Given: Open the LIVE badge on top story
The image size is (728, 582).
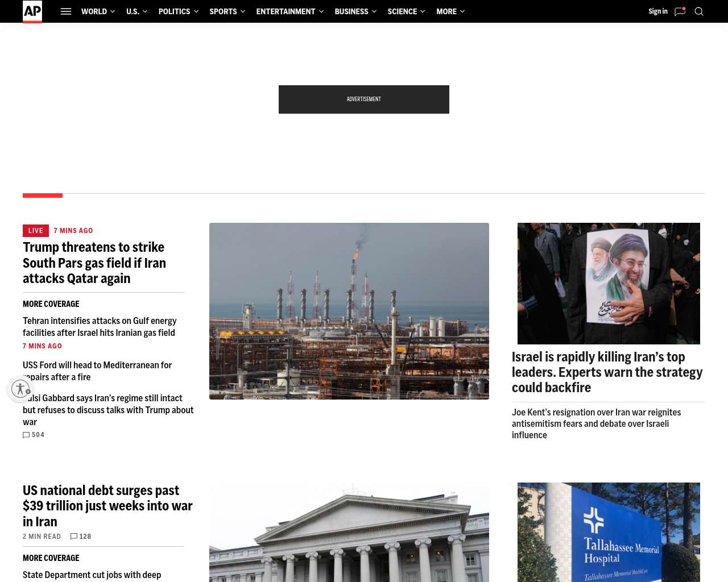Looking at the screenshot, I should [x=36, y=231].
